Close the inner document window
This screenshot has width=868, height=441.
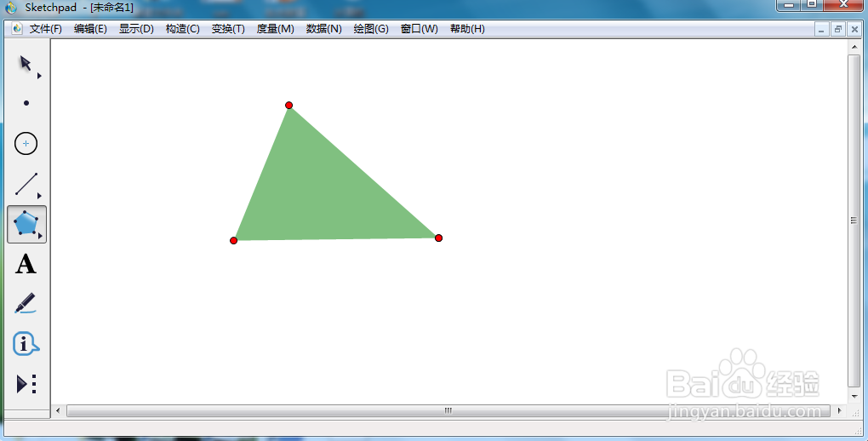click(854, 29)
